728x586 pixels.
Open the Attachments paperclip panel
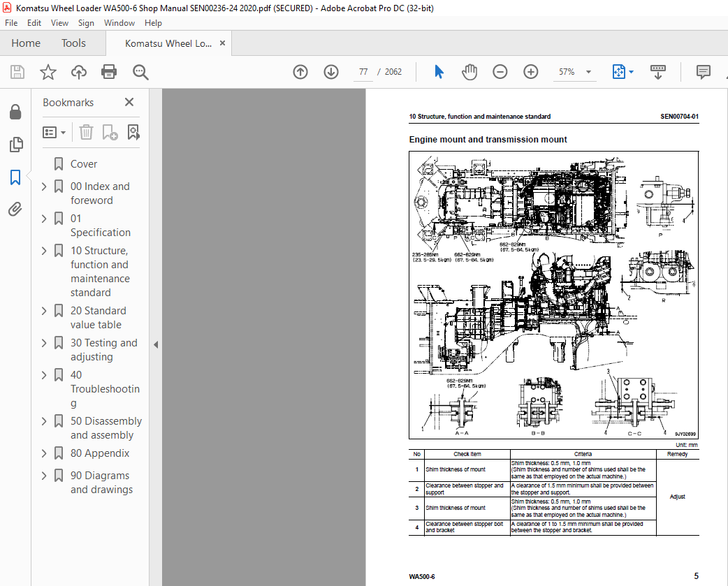pyautogui.click(x=15, y=210)
